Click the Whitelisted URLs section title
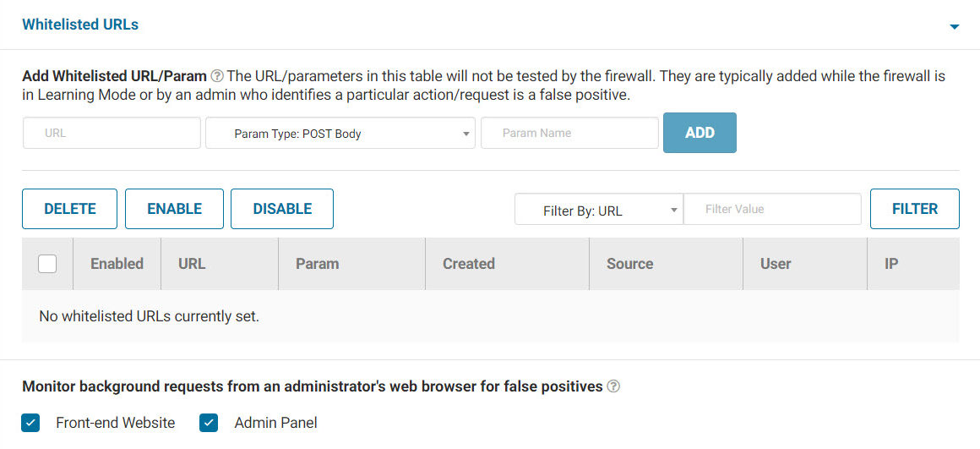 click(x=80, y=25)
